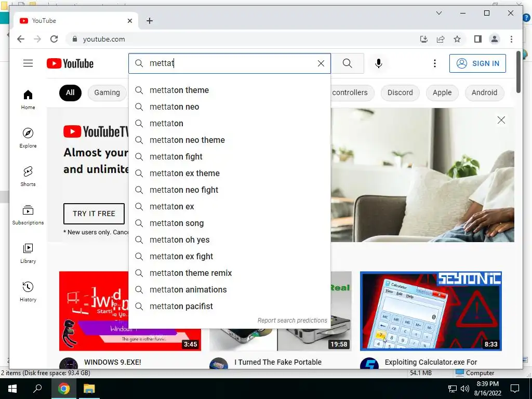
Task: Open YouTube settings three-dot menu
Action: point(435,63)
